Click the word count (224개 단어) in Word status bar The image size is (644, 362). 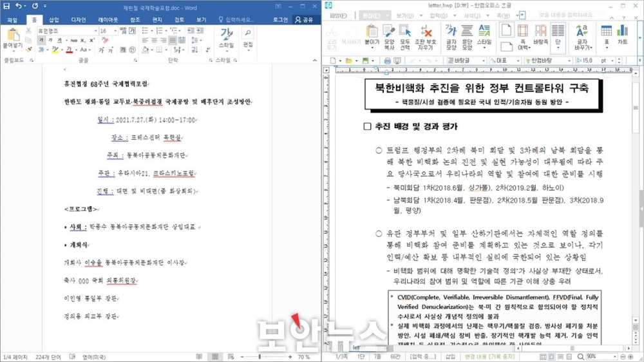(48, 357)
